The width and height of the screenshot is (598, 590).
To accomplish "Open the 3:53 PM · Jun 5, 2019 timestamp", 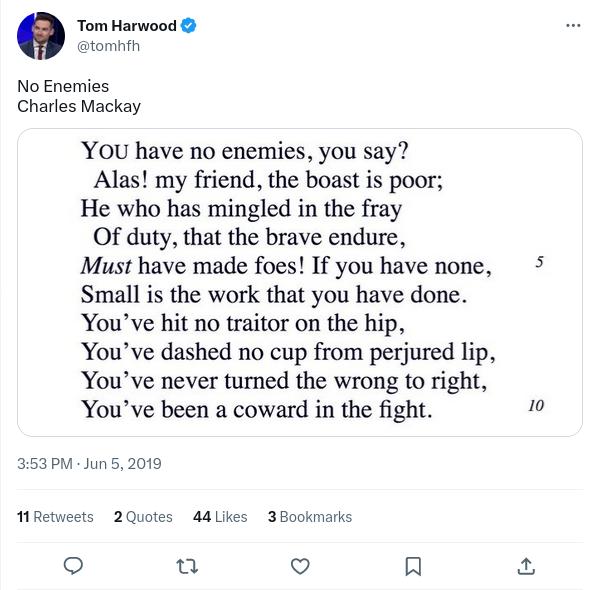I will (89, 464).
